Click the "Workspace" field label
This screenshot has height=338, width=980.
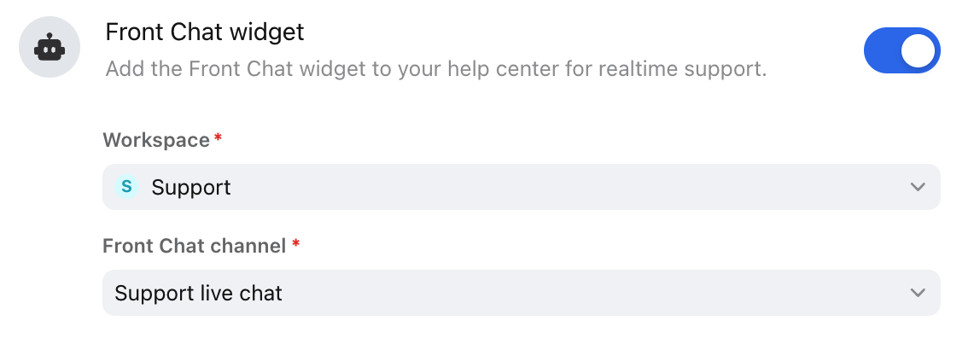tap(156, 140)
